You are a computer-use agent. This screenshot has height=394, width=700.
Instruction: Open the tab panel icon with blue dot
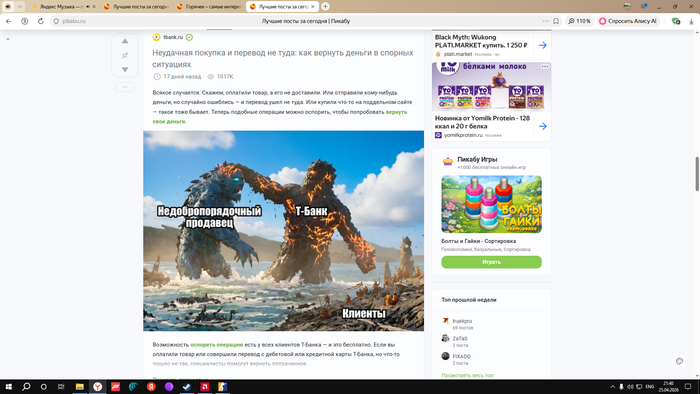644,6
